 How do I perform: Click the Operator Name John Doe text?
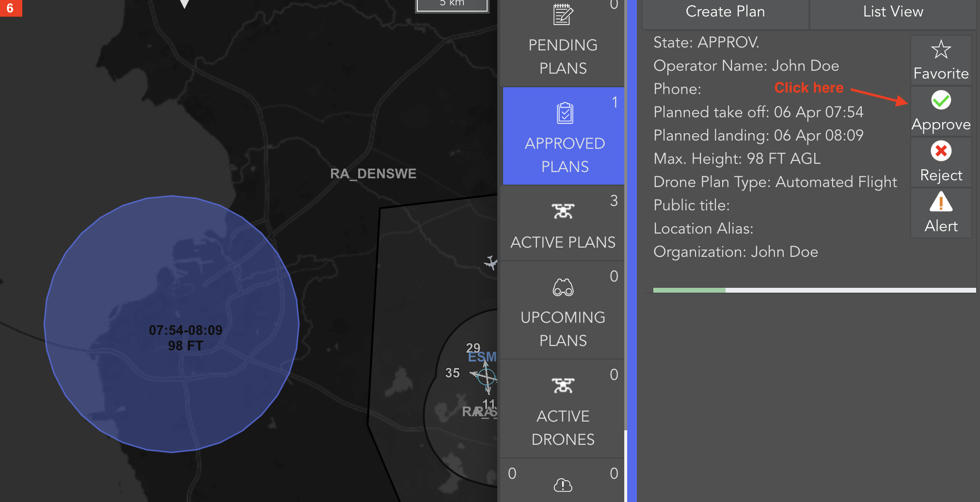(x=746, y=66)
